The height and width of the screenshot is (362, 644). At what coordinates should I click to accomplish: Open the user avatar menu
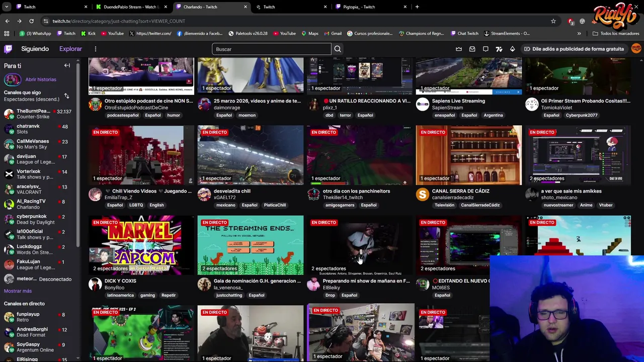pos(636,49)
